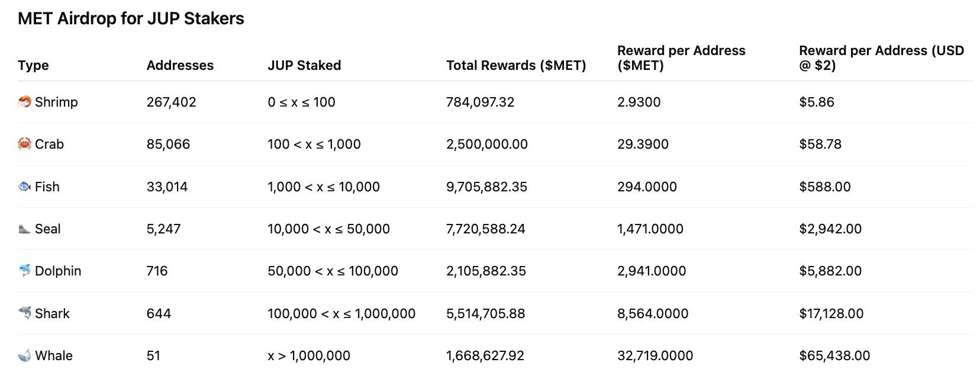
Task: Click the Type column header
Action: (33, 65)
